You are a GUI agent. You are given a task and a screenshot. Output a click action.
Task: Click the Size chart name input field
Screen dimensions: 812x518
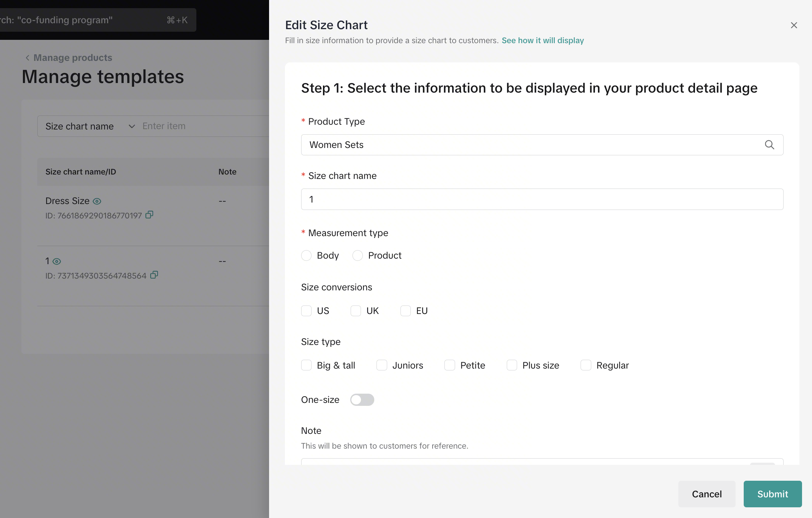[x=542, y=199]
